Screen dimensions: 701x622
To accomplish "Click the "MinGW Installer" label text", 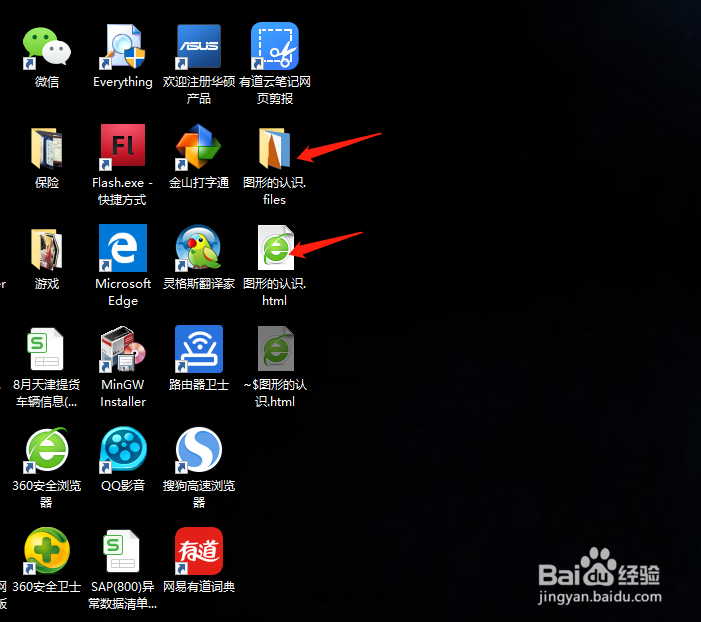I will click(x=123, y=393).
